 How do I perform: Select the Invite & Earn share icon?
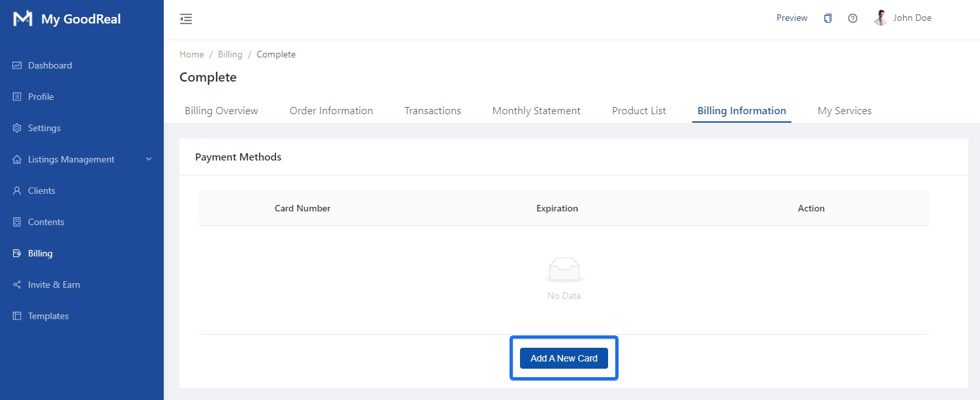click(x=16, y=284)
